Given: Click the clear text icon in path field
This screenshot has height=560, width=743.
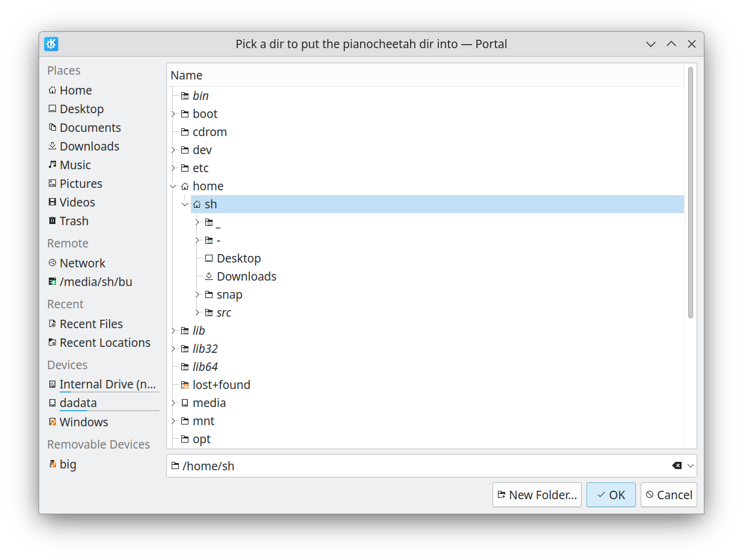Looking at the screenshot, I should click(x=677, y=465).
